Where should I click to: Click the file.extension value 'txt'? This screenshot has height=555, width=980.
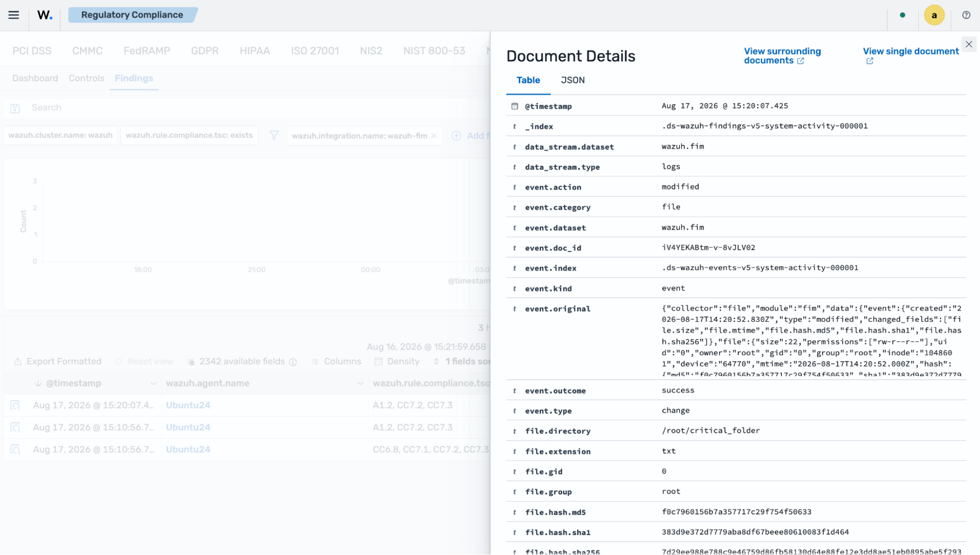click(668, 451)
